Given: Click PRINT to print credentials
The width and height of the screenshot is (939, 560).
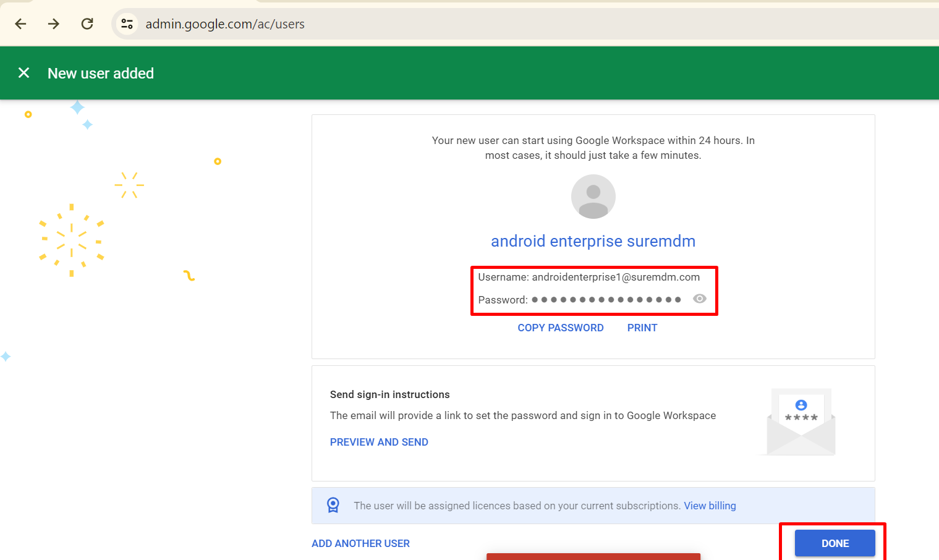Looking at the screenshot, I should 642,328.
